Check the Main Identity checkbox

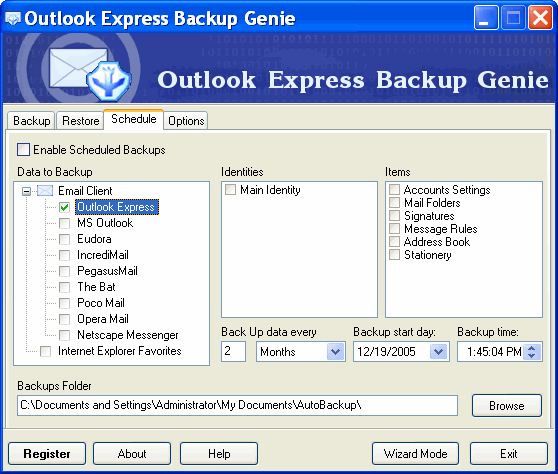pyautogui.click(x=230, y=190)
